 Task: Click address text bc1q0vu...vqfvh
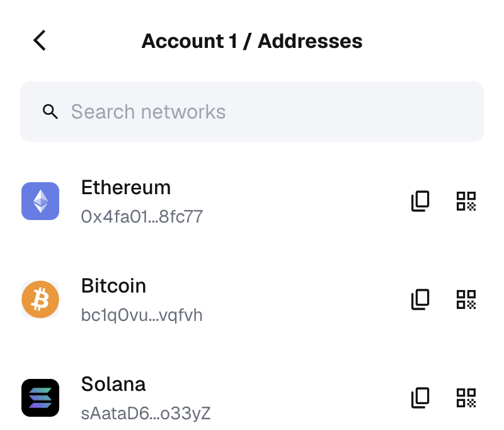[x=142, y=315]
